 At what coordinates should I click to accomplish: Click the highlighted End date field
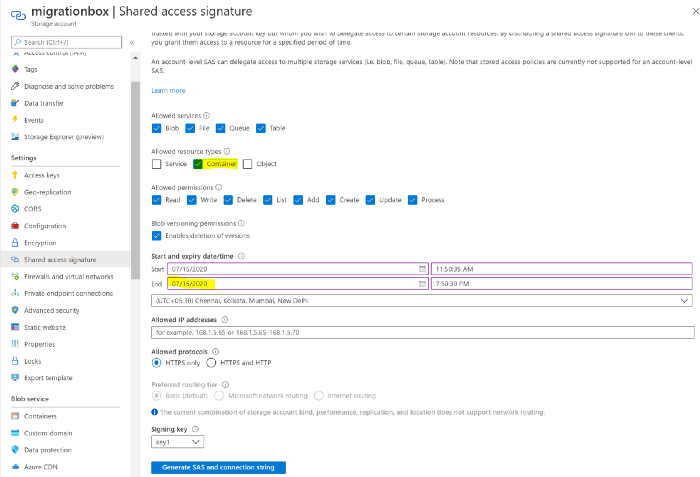(x=298, y=284)
